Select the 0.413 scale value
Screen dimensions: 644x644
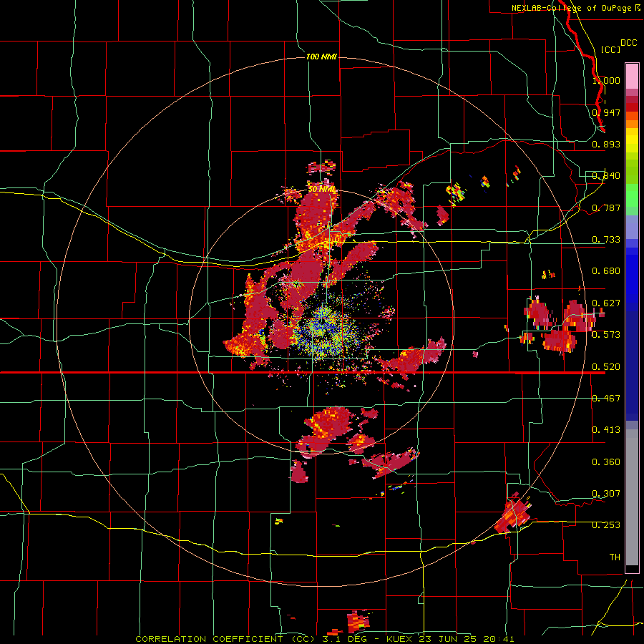pyautogui.click(x=606, y=430)
